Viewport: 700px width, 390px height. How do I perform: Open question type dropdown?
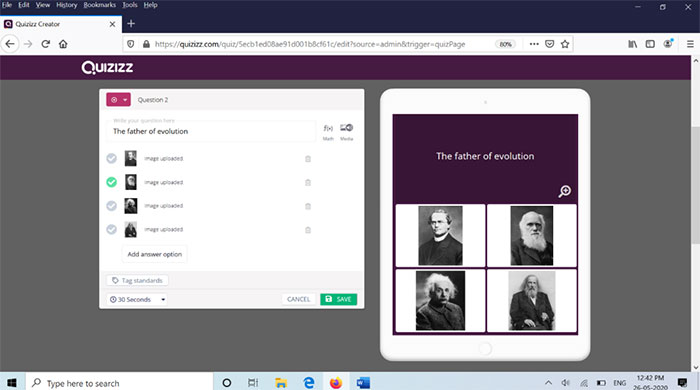click(118, 100)
